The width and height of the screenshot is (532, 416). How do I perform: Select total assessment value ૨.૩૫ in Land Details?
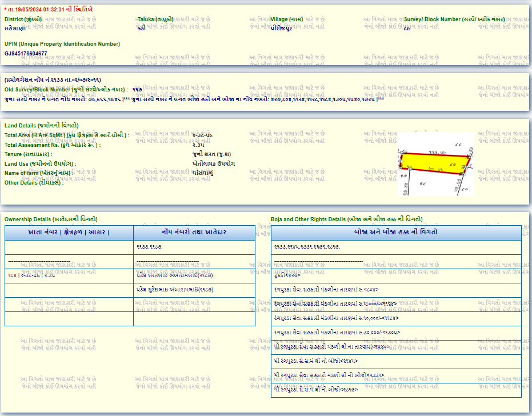pyautogui.click(x=198, y=145)
